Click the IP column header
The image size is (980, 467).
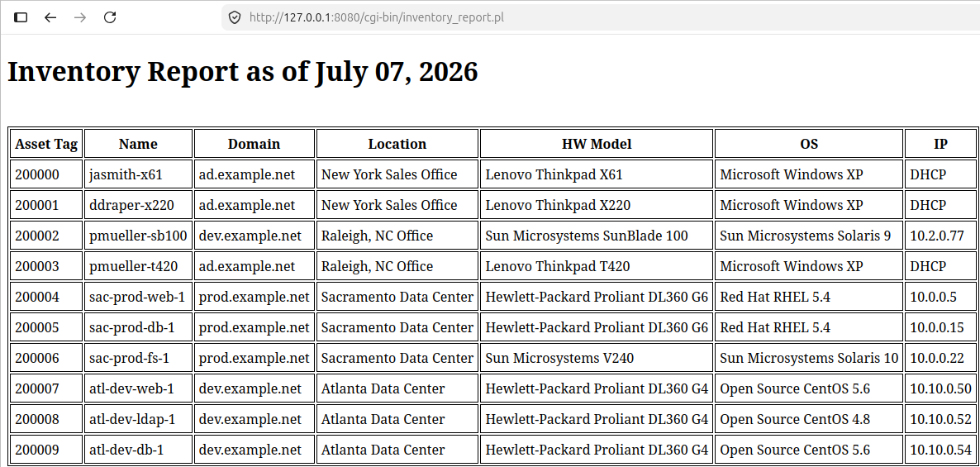[940, 144]
